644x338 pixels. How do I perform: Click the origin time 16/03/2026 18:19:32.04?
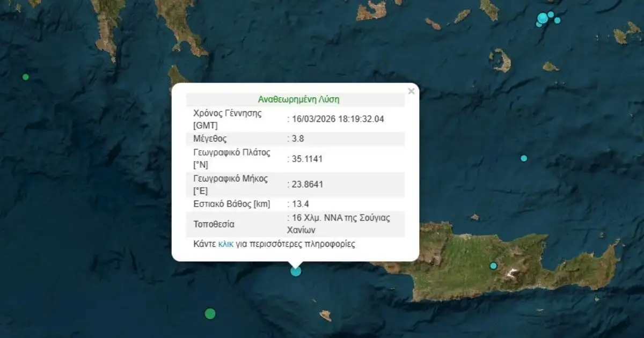pyautogui.click(x=338, y=119)
